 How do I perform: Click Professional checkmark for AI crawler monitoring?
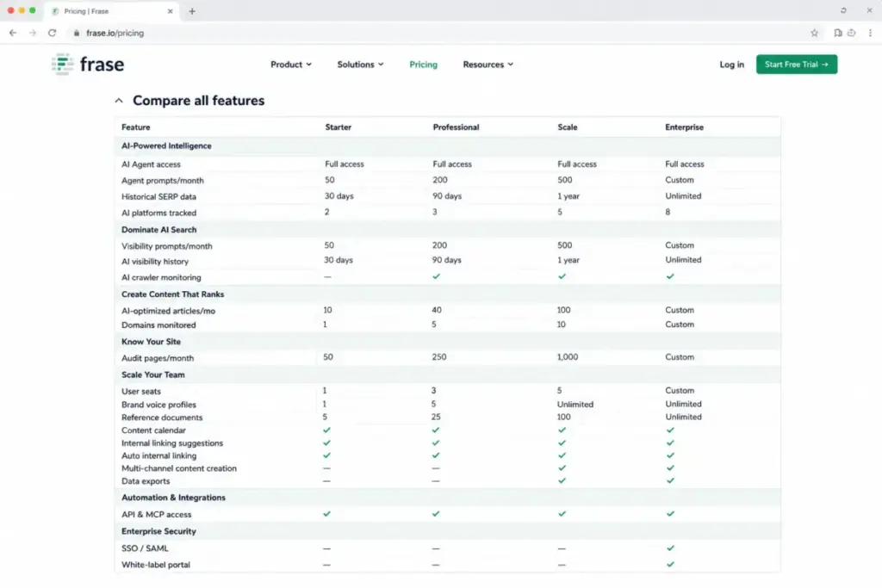pyautogui.click(x=436, y=276)
